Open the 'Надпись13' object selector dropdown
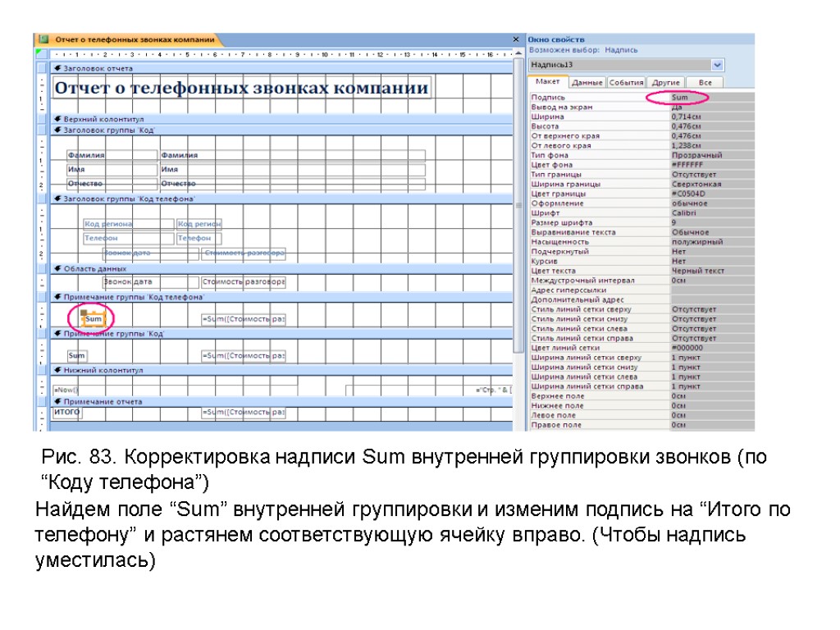 (717, 65)
